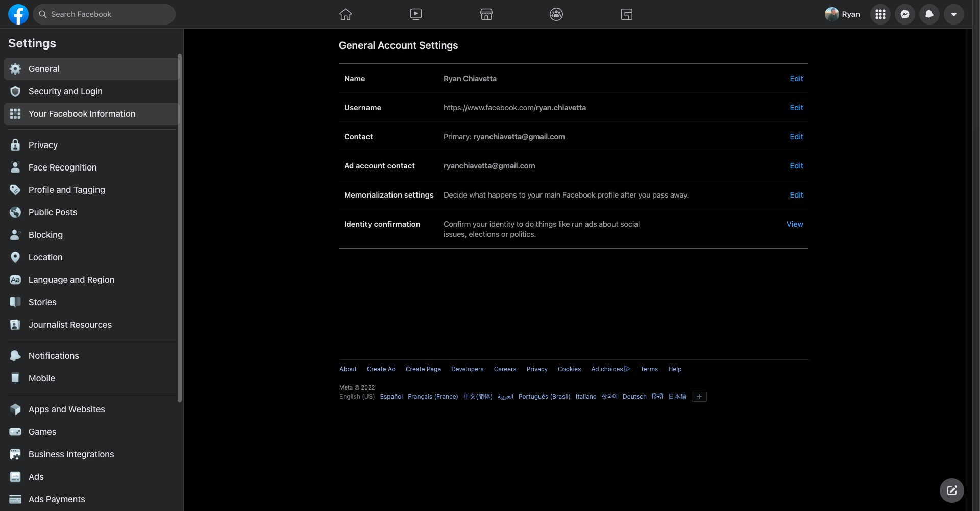Click the Profile and Tagging tag icon
This screenshot has height=511, width=980.
[15, 190]
